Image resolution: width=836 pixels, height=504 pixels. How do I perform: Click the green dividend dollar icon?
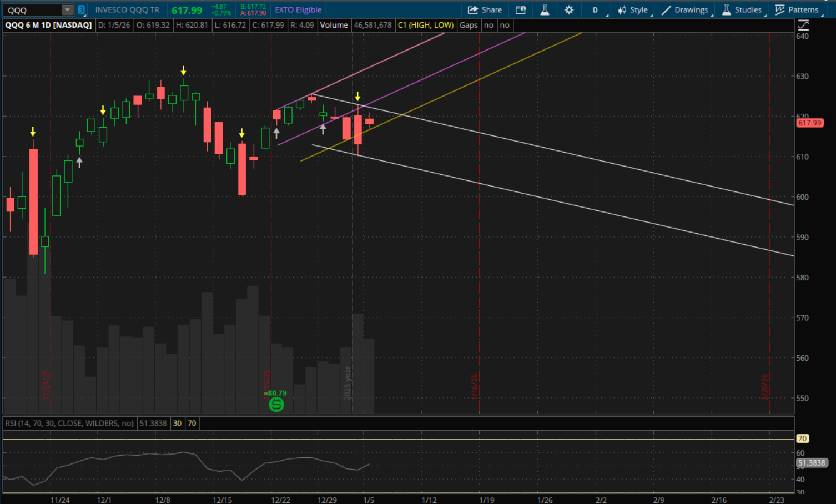pos(276,404)
